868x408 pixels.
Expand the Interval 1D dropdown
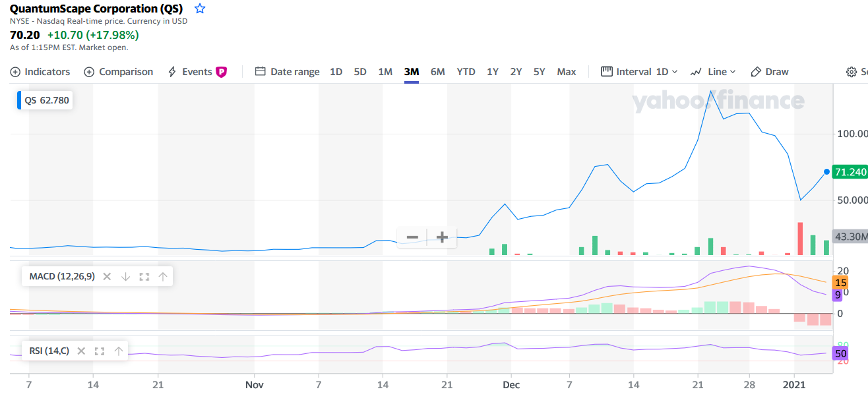point(639,72)
